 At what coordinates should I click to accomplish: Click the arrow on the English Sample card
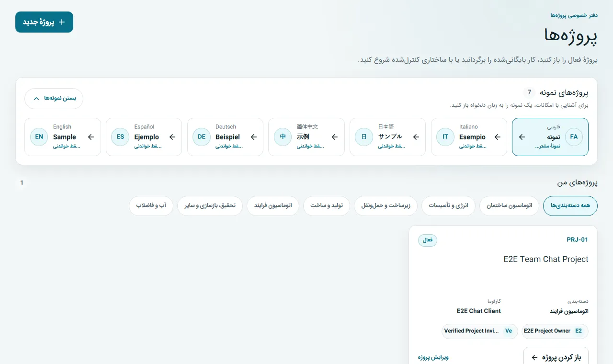click(91, 137)
